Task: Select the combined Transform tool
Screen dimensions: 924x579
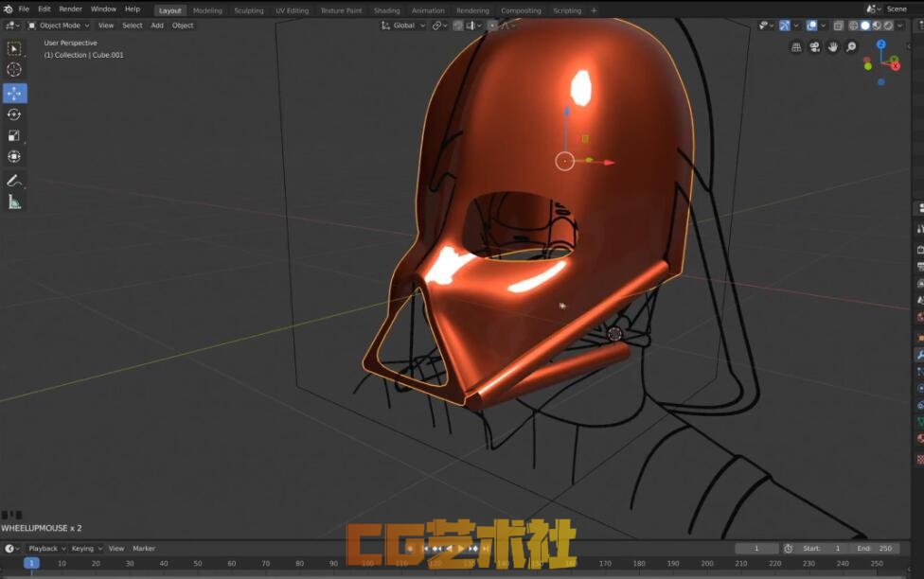Action: 14,157
